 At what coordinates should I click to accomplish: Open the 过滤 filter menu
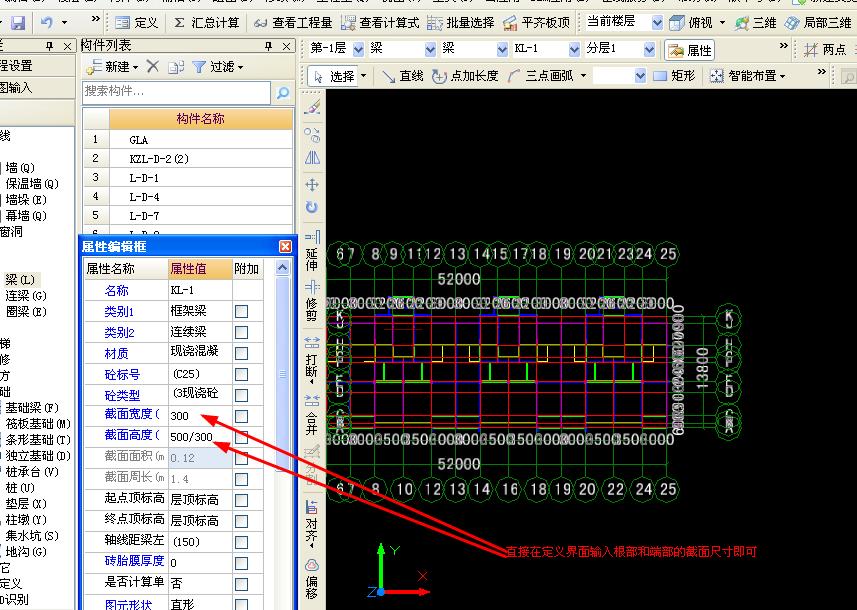[218, 67]
